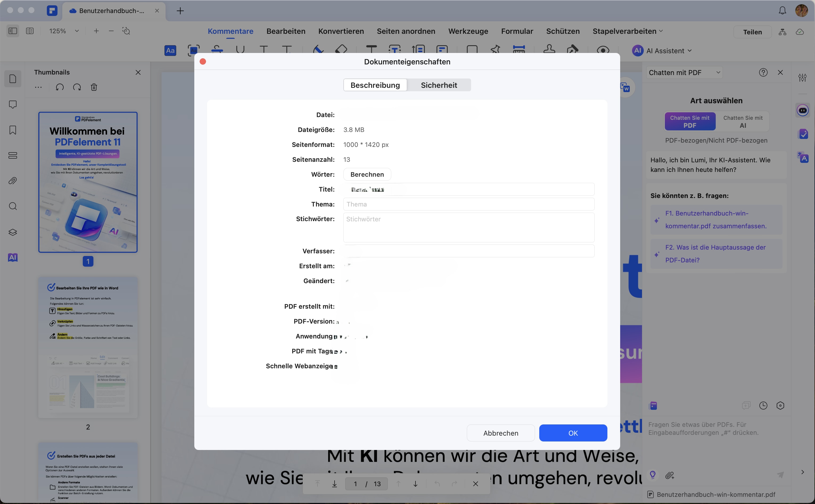
Task: Click the Titel input field
Action: point(469,189)
